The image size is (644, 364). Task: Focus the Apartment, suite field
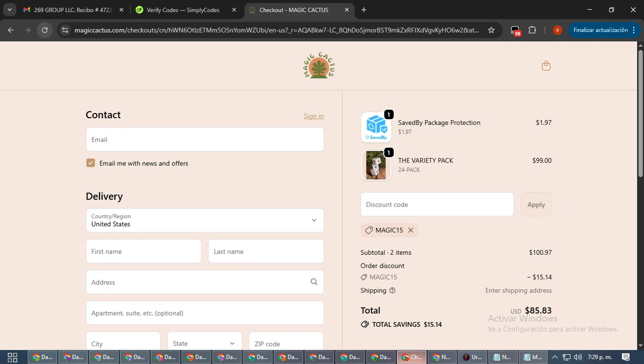click(205, 313)
